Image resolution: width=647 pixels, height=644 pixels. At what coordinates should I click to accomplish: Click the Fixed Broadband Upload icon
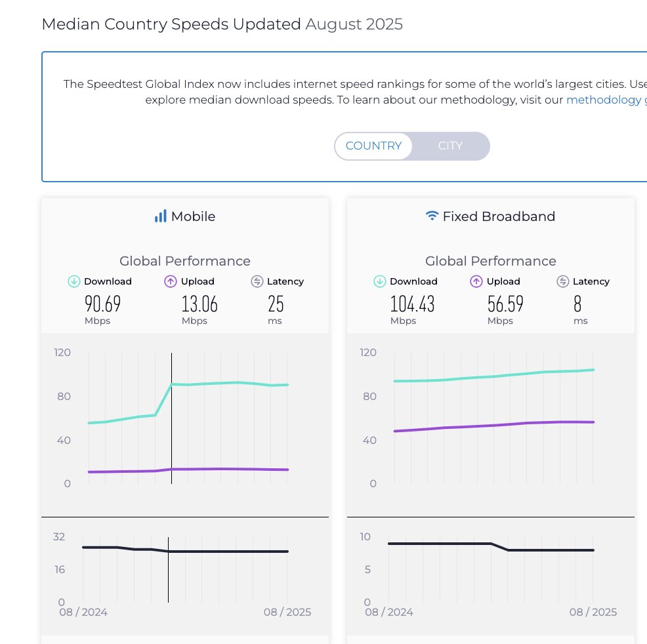[x=476, y=281]
